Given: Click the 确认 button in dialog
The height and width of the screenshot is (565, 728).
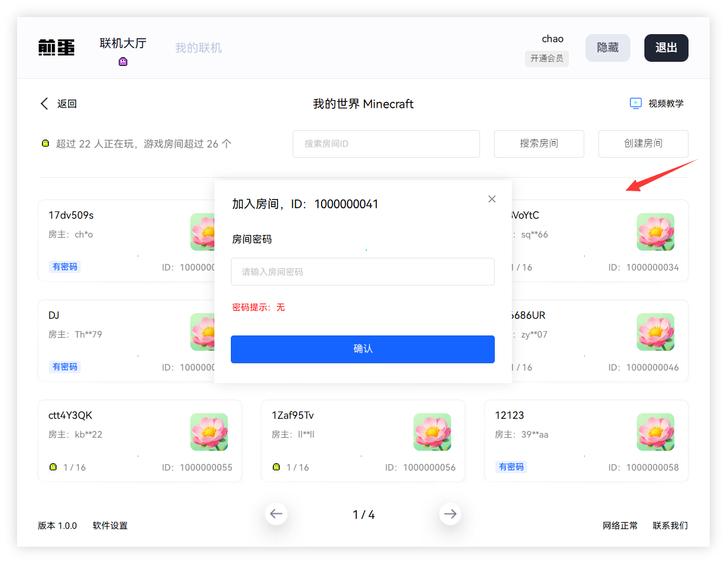Looking at the screenshot, I should pos(362,349).
